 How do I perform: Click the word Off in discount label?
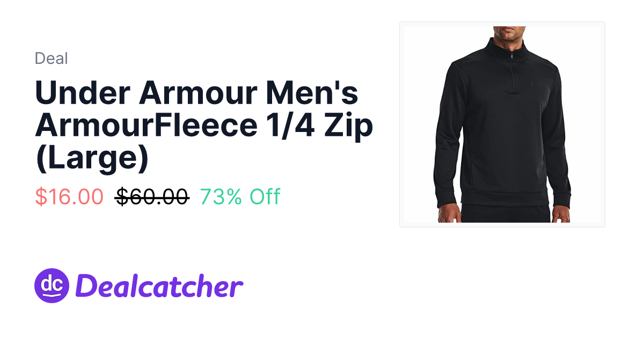(265, 197)
